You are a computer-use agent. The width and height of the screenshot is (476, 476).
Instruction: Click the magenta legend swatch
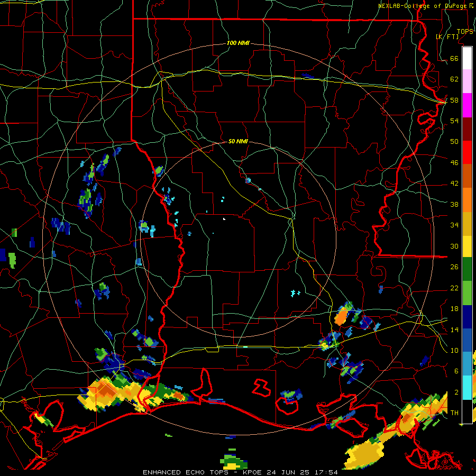467,105
